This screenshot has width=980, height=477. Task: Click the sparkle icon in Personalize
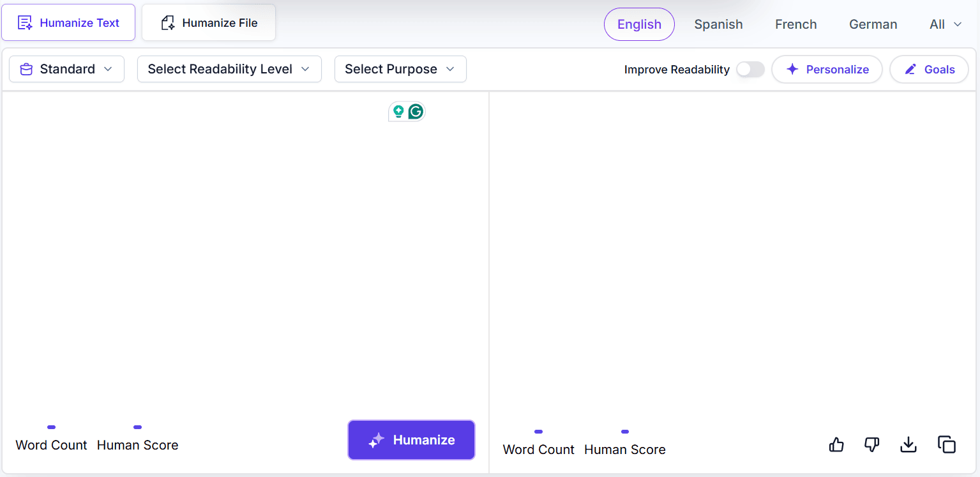coord(792,70)
